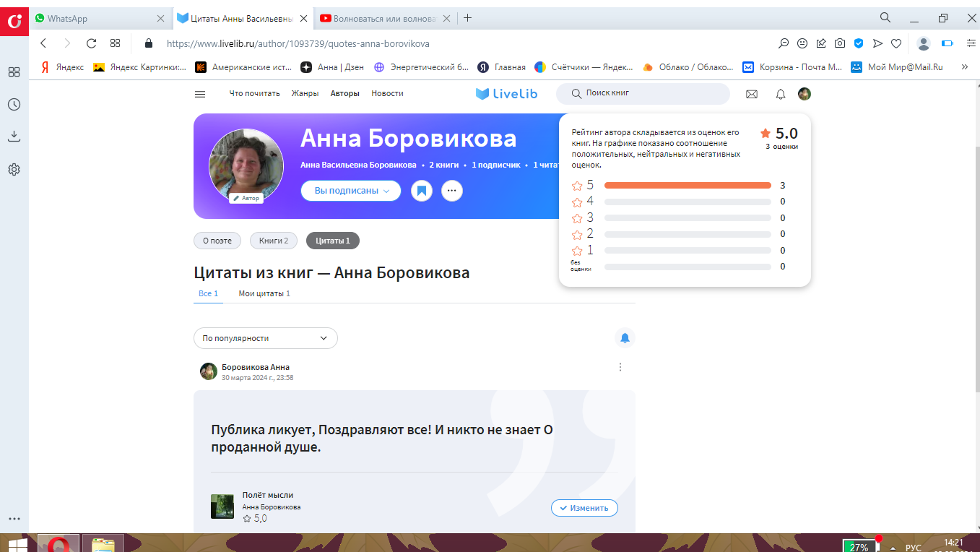This screenshot has width=980, height=552.
Task: Expand bookmarks bar overflow chevron
Action: tap(964, 67)
